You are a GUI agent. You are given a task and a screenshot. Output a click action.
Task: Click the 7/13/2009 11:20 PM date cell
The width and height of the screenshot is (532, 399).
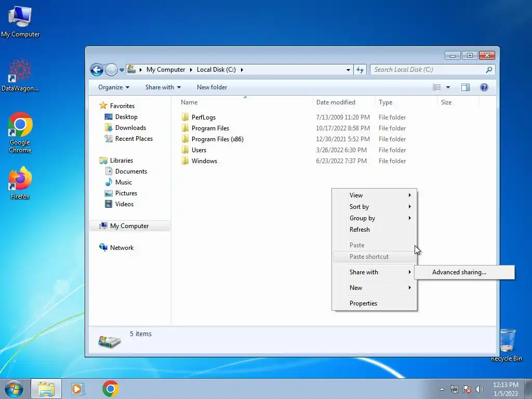(343, 117)
